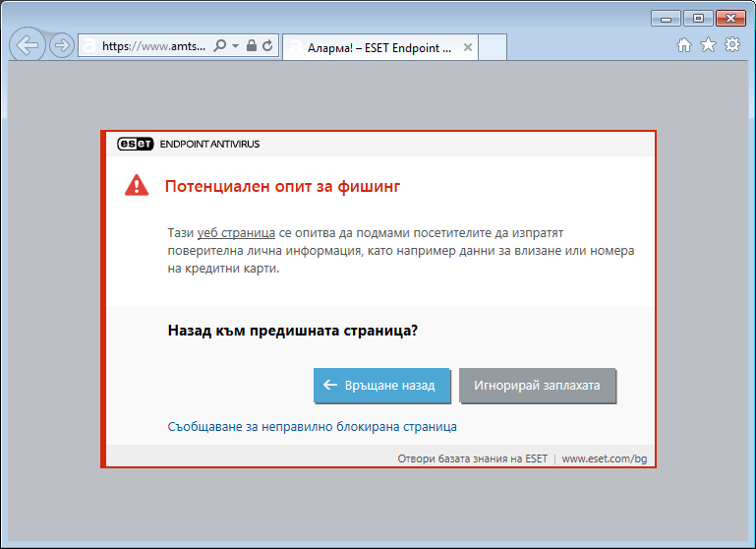Close the 'Аларма! – ESET Endpoint' tab
756x549 pixels.
[x=467, y=47]
